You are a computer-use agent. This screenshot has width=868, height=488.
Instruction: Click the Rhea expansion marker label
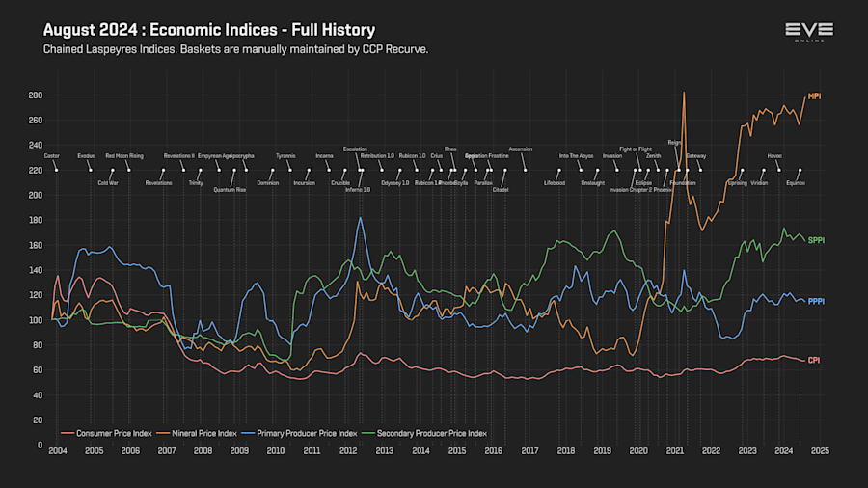(x=450, y=149)
